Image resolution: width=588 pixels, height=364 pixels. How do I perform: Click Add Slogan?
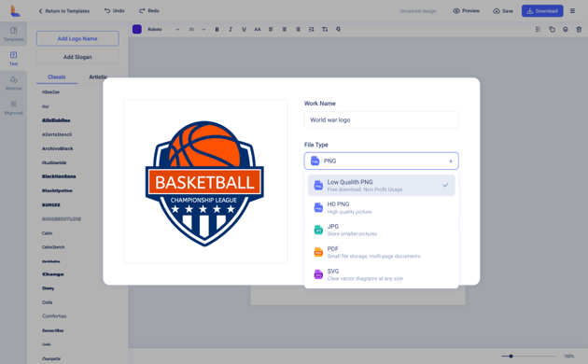pos(77,57)
